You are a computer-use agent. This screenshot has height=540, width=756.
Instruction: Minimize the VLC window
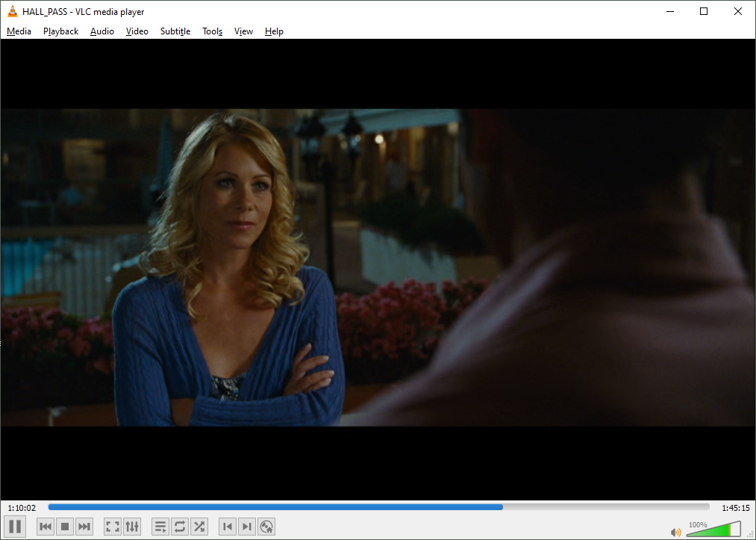pos(670,12)
